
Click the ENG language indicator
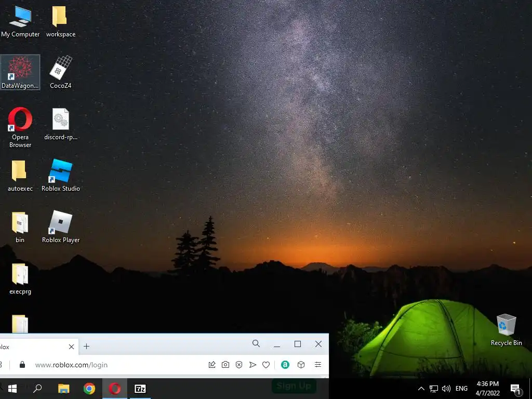[x=461, y=389]
